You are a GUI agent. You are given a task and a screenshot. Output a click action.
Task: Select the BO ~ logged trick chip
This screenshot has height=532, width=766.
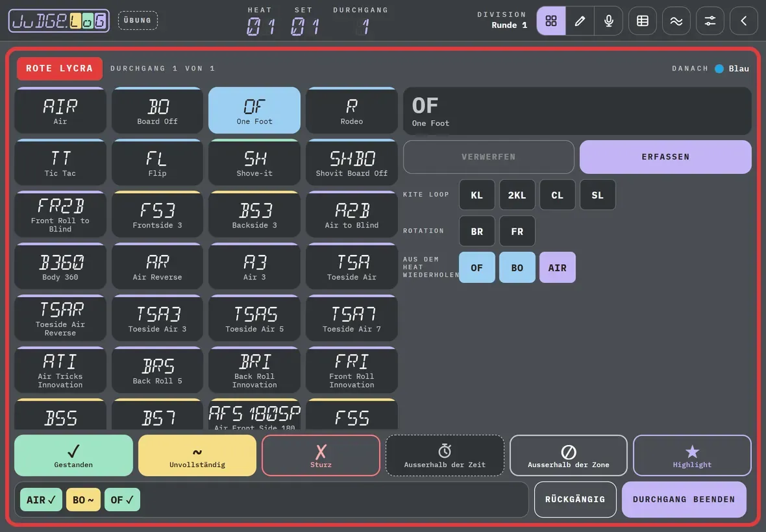click(x=83, y=500)
